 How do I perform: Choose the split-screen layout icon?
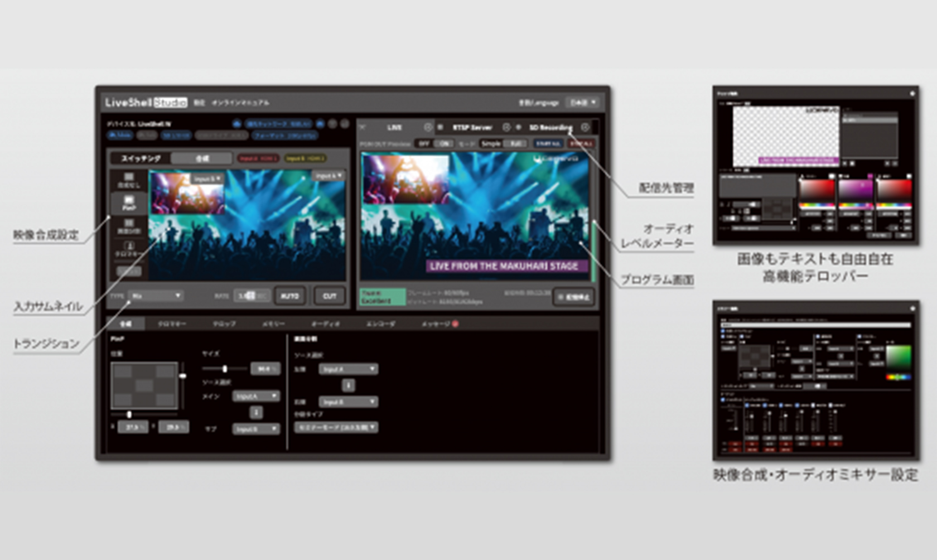(129, 226)
